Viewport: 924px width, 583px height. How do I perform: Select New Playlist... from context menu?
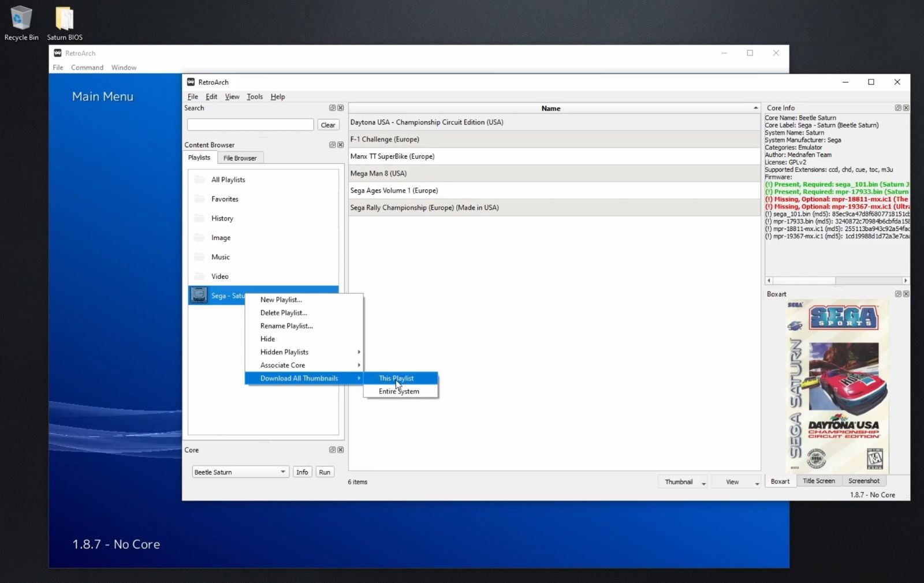(x=304, y=300)
